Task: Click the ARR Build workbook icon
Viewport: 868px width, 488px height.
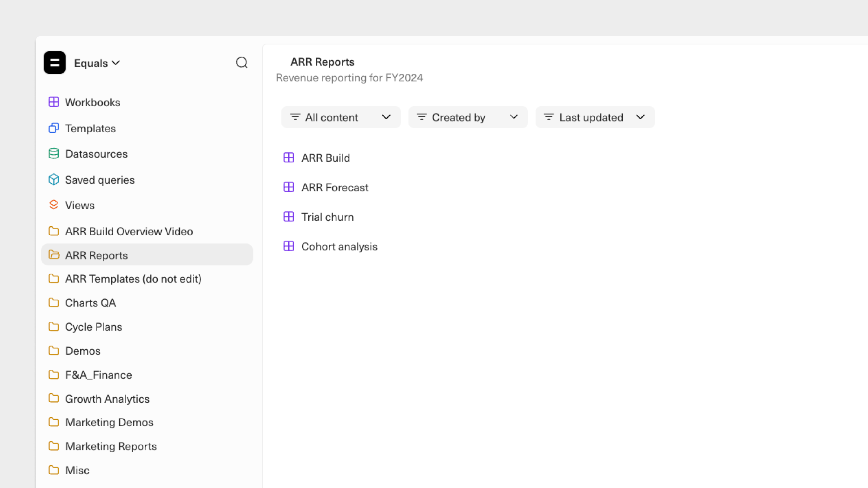Action: 289,158
